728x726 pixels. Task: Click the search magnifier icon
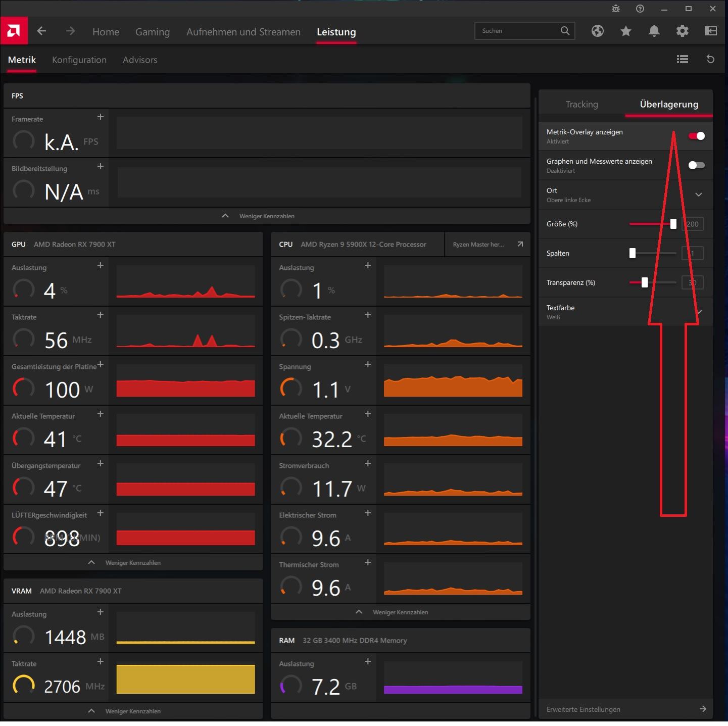click(565, 31)
